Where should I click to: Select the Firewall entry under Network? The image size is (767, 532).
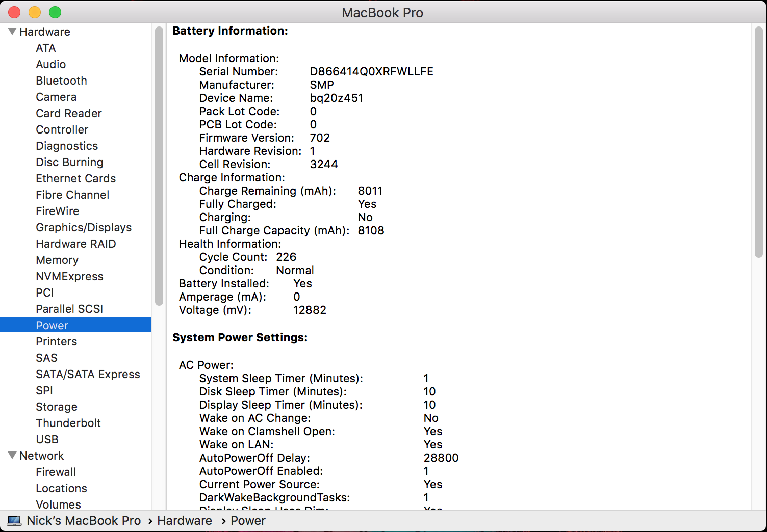point(56,472)
